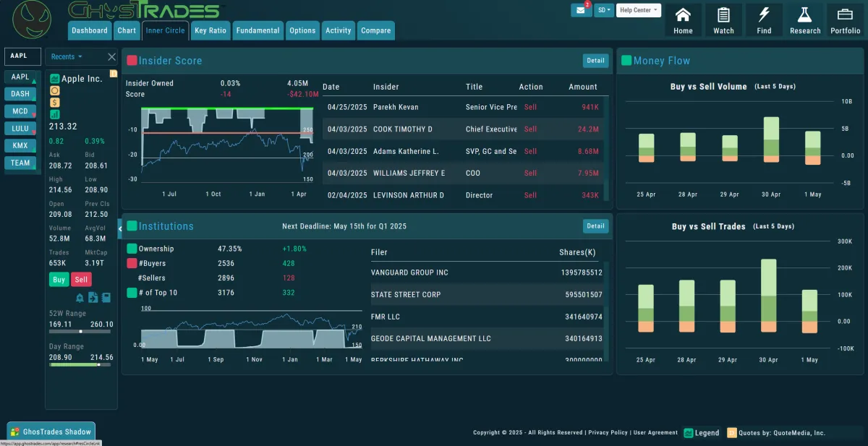
Task: Click insider row COOK TIMOTHY D
Action: click(x=461, y=129)
